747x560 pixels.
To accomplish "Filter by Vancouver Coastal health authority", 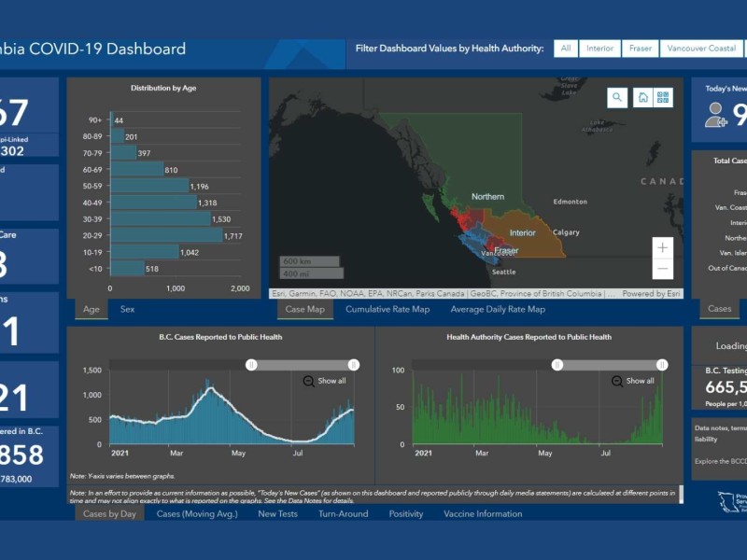I will (701, 49).
